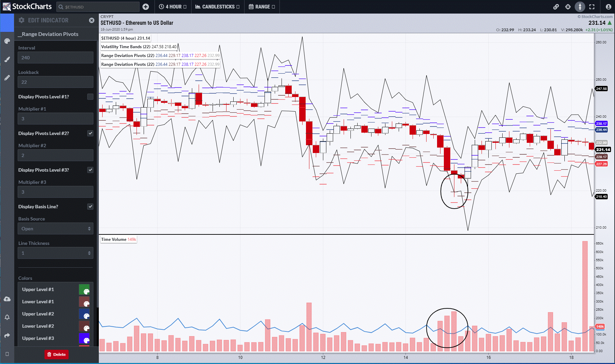615x364 pixels.
Task: Click the Volatility Time Bands (22) legend
Action: [x=139, y=47]
